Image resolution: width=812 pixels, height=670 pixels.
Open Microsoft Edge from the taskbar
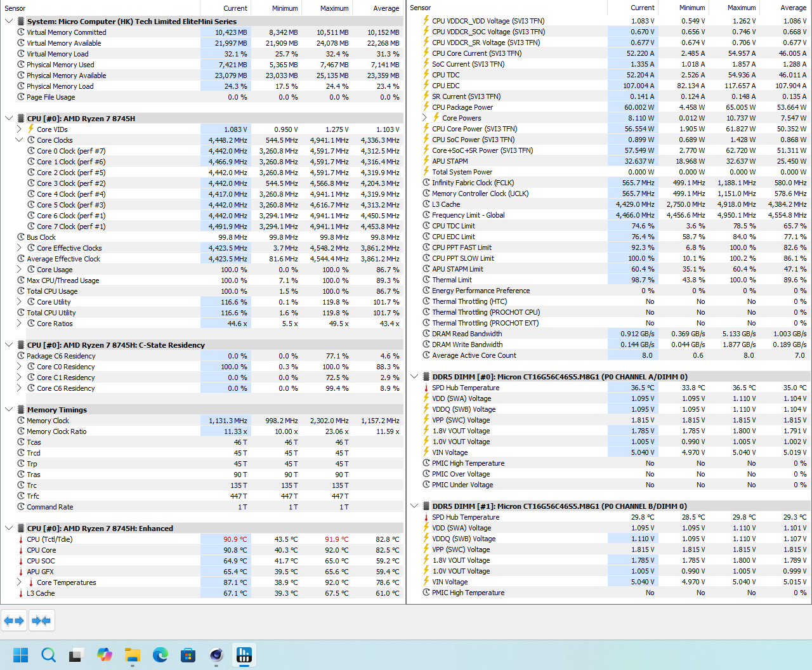160,654
